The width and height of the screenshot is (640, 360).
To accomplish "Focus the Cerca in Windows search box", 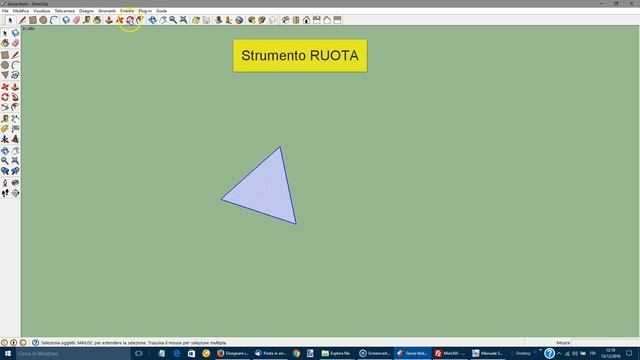I will click(x=73, y=353).
